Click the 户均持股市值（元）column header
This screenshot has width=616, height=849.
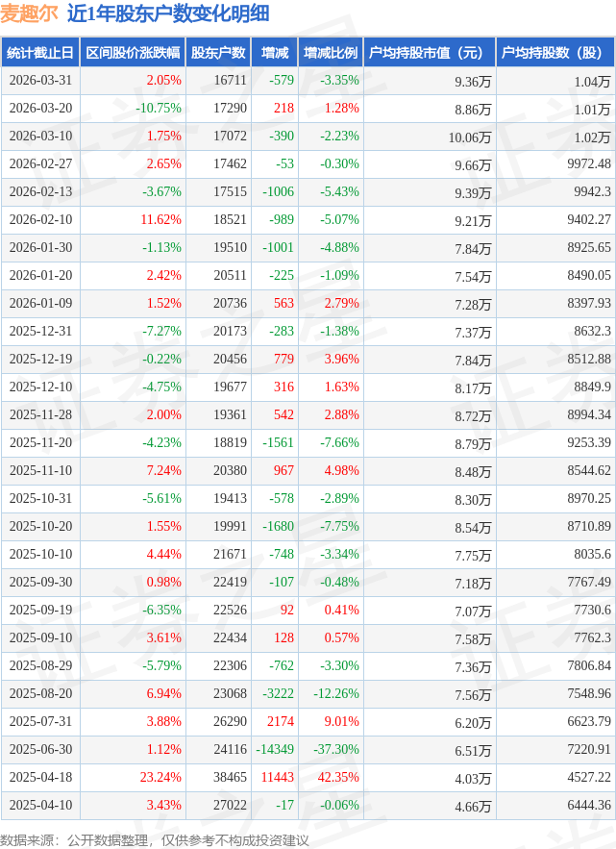(x=429, y=53)
